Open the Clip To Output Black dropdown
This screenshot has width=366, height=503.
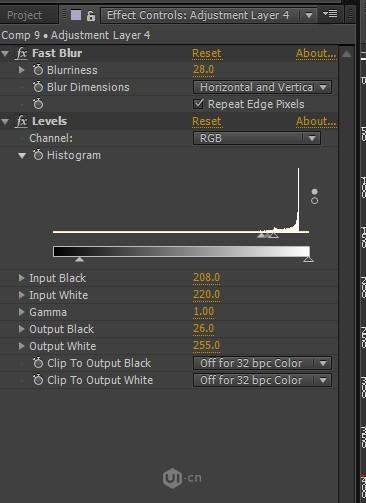(x=262, y=363)
